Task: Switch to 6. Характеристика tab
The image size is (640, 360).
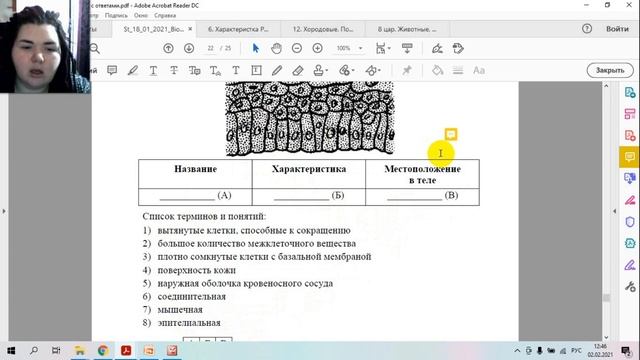Action: pyautogui.click(x=238, y=29)
